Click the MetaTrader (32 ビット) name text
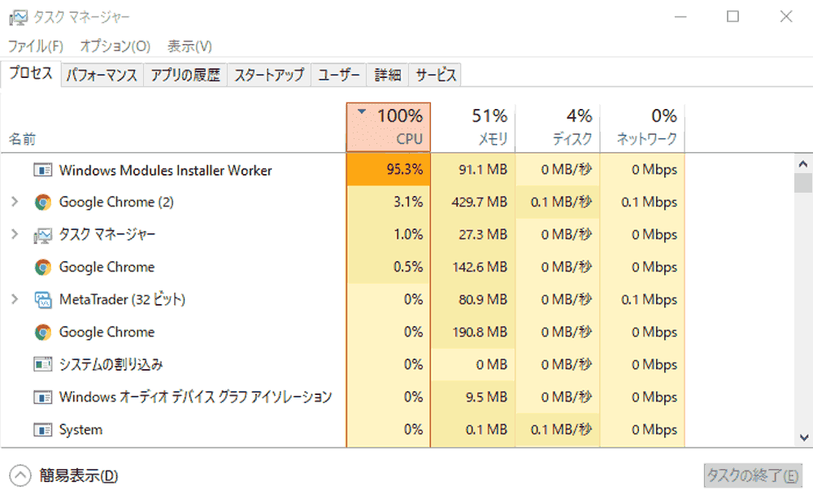This screenshot has width=813, height=504. pyautogui.click(x=123, y=300)
